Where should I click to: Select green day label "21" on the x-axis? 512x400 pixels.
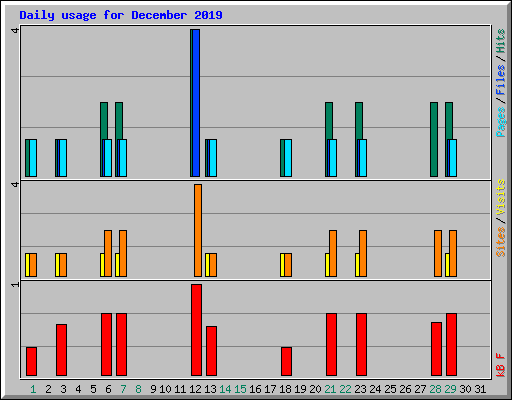tap(330, 389)
